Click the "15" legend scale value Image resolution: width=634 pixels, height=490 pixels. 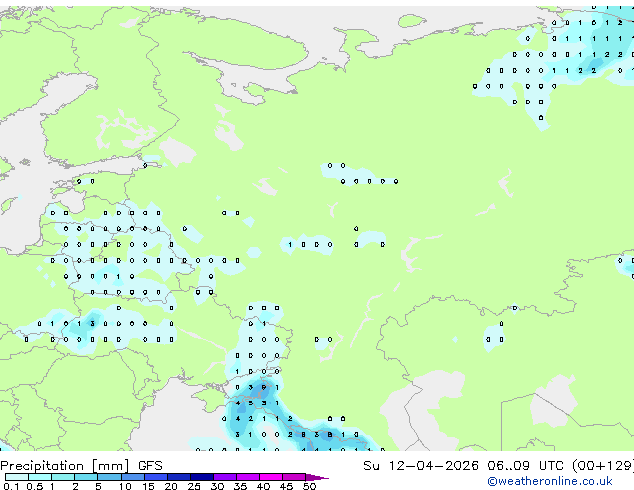(x=148, y=486)
